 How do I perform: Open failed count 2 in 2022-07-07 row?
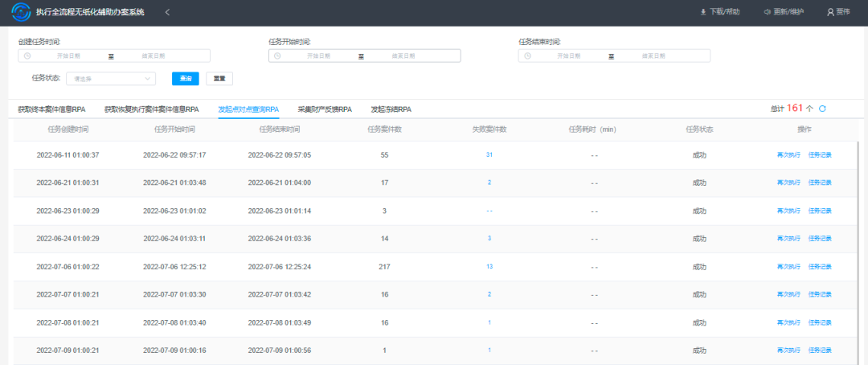[489, 294]
